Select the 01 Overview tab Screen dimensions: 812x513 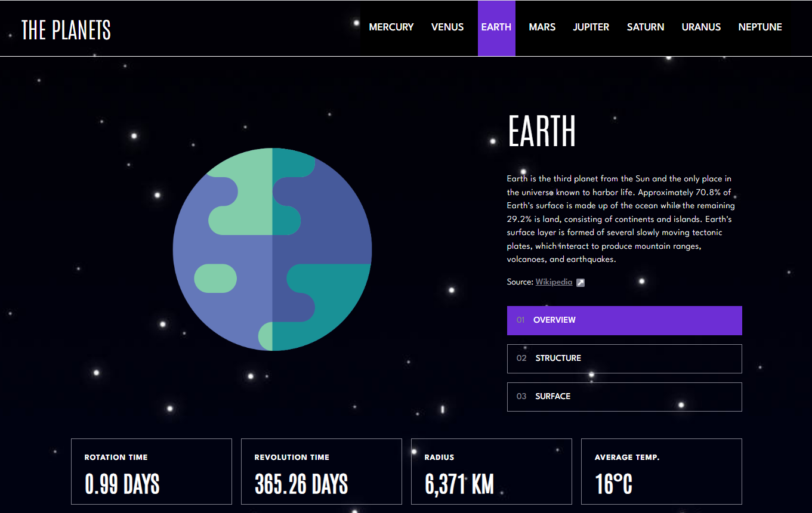(624, 320)
